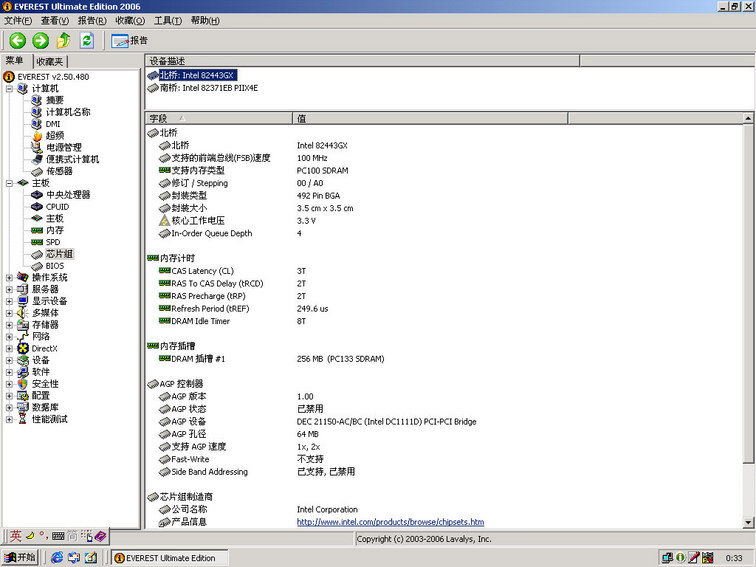This screenshot has width=756, height=567.
Task: Expand the 显示设备 tree node
Action: click(9, 301)
